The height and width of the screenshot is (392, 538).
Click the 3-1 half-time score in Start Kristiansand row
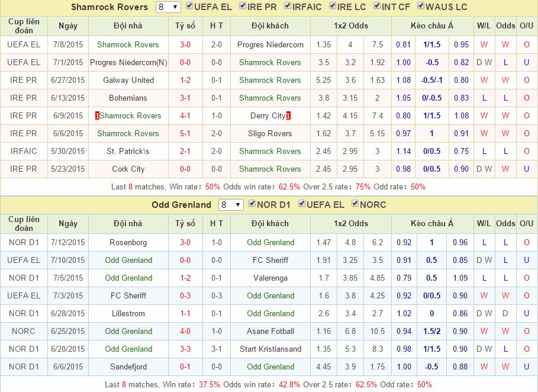pyautogui.click(x=217, y=349)
